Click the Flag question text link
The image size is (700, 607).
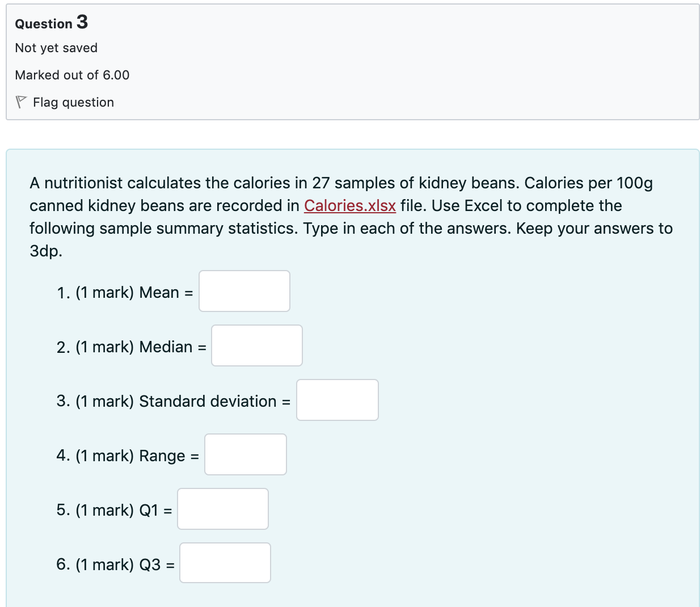pyautogui.click(x=73, y=102)
